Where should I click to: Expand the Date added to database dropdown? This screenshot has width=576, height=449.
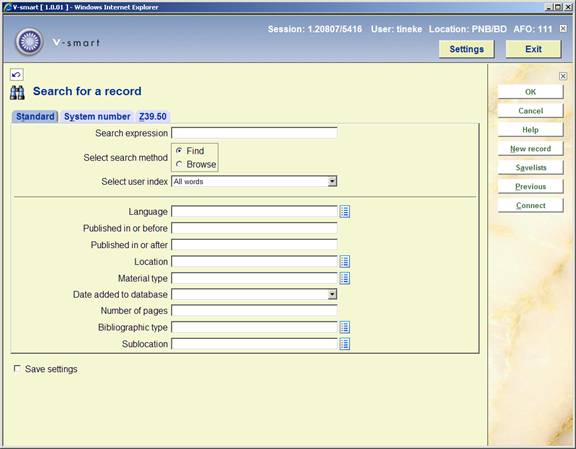[x=332, y=294]
